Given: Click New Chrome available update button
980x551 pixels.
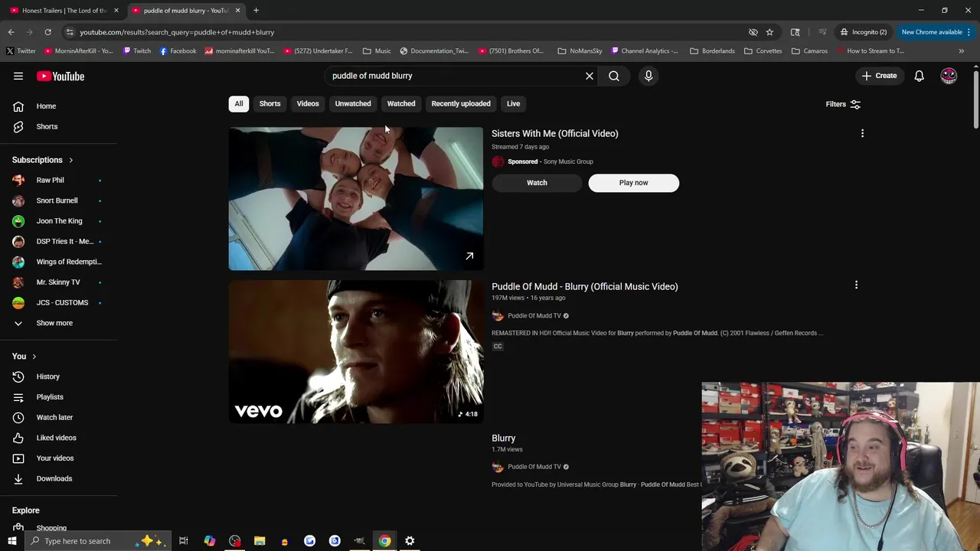Looking at the screenshot, I should (936, 32).
